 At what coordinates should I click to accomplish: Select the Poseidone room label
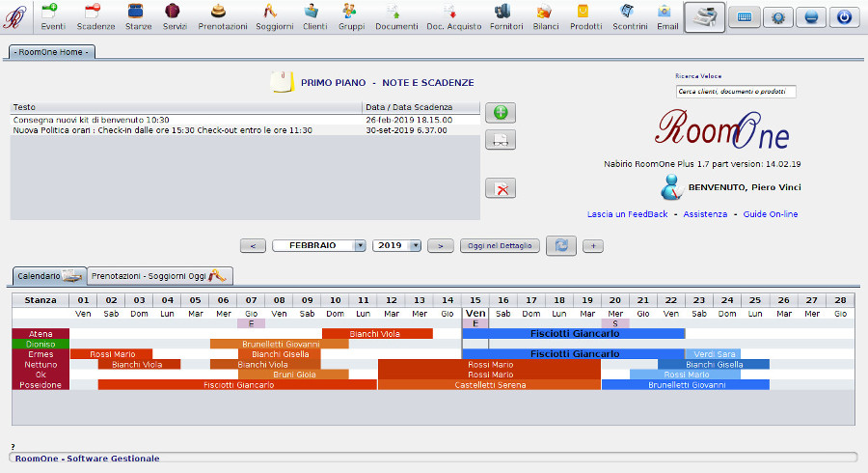click(x=41, y=385)
